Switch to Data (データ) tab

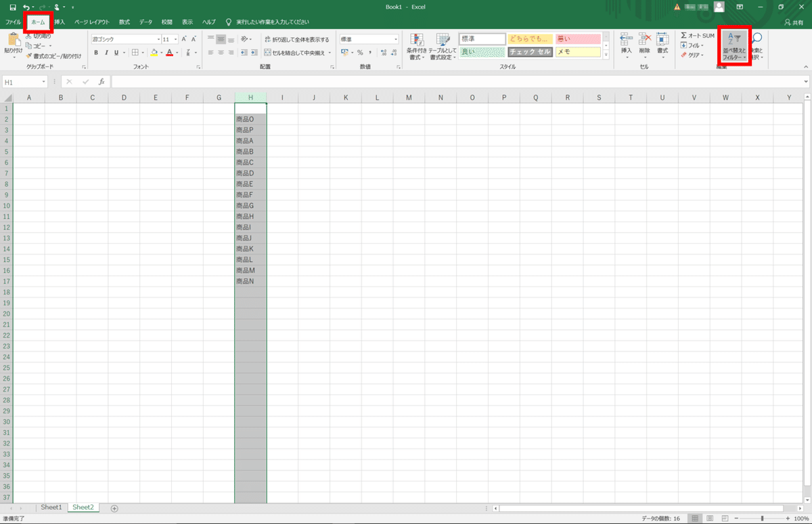[x=145, y=22]
